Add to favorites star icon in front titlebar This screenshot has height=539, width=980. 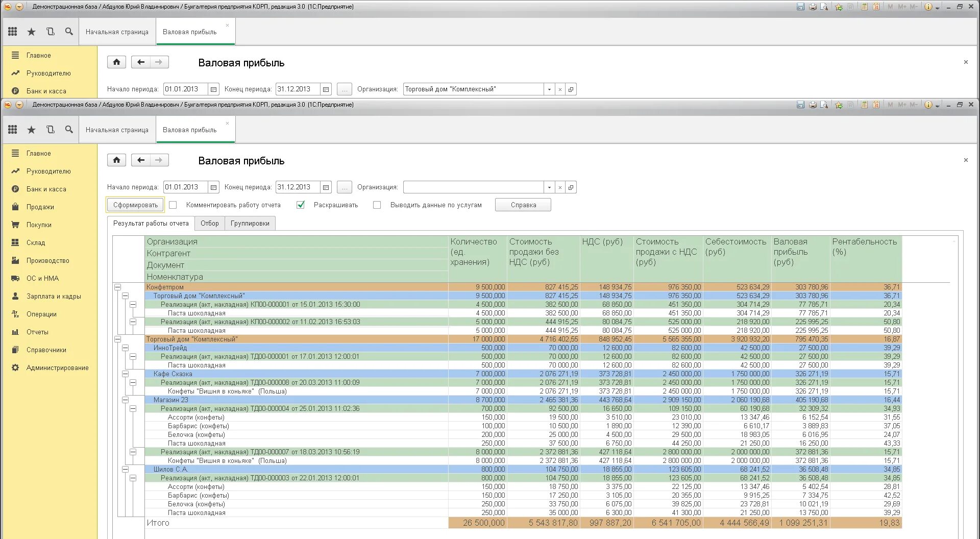(x=839, y=105)
